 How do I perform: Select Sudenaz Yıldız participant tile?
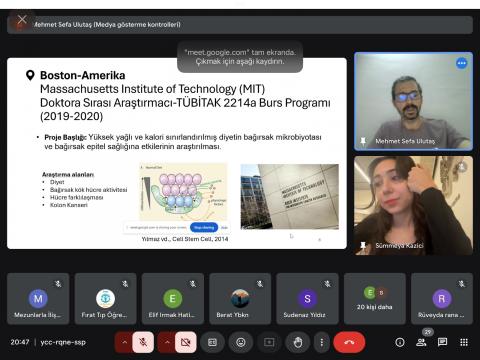click(x=307, y=298)
